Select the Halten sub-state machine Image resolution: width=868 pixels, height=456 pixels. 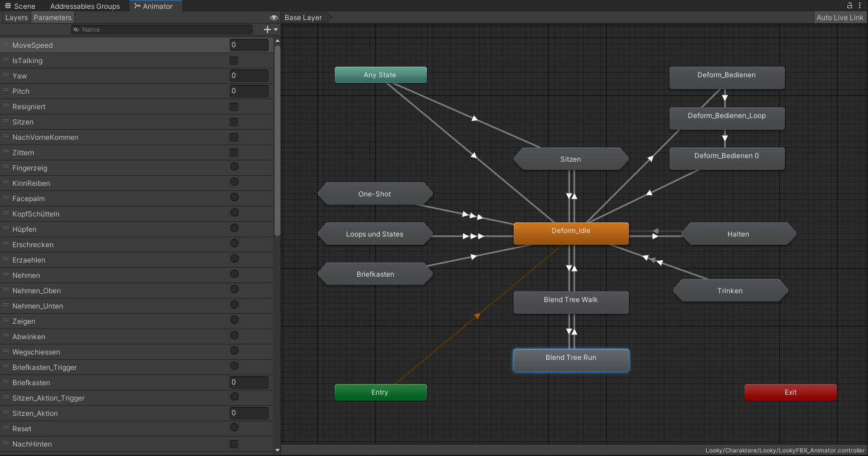coord(739,234)
